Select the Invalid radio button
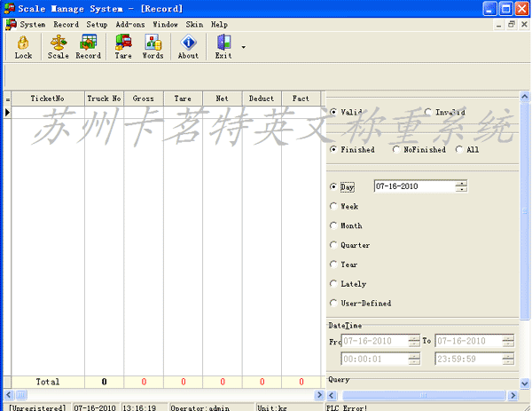 [428, 112]
